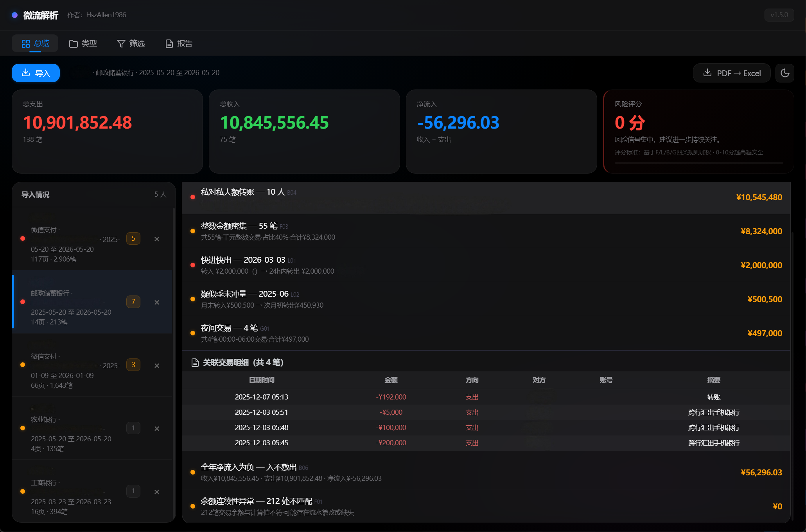Open the 类型 tab
This screenshot has width=806, height=532.
click(83, 43)
